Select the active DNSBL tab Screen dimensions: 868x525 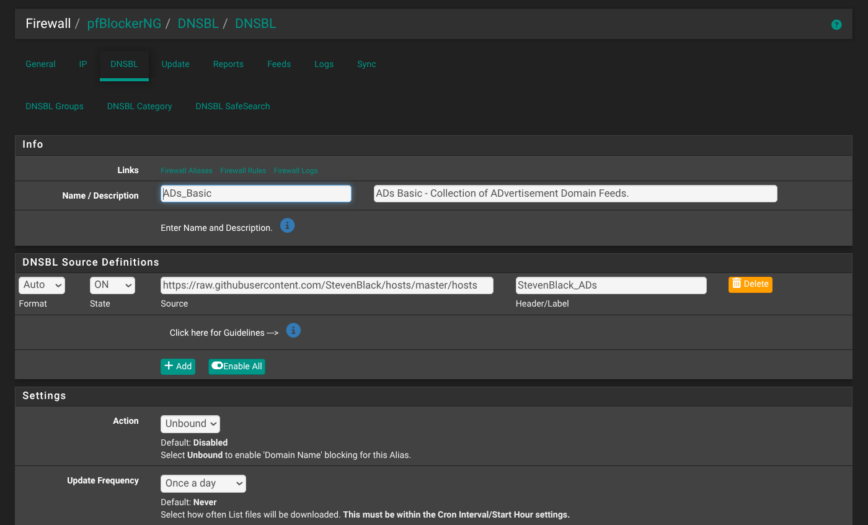tap(124, 64)
